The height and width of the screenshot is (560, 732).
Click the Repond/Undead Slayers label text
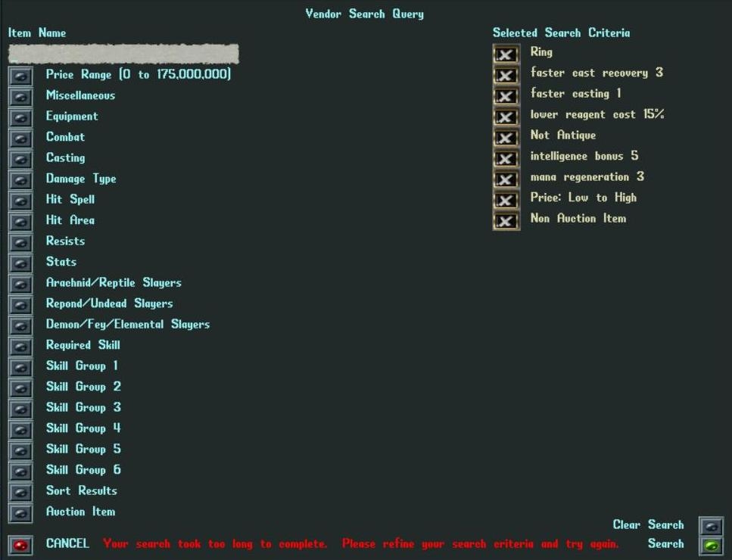(109, 303)
